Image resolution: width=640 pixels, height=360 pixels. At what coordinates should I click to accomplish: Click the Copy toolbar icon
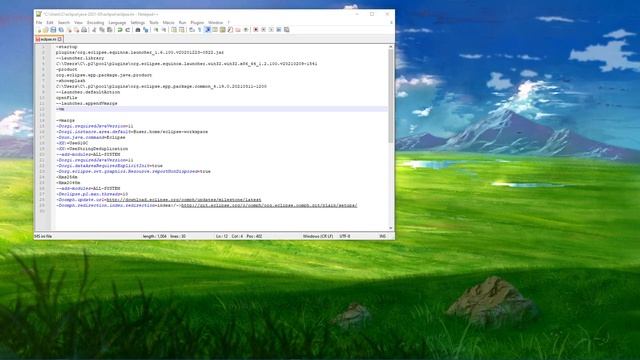pyautogui.click(x=102, y=30)
